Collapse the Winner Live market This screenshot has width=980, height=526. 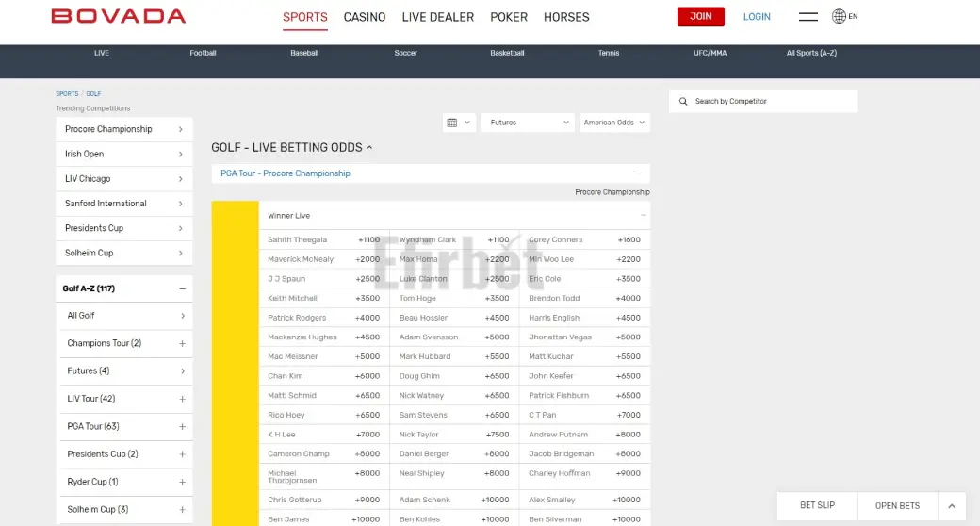643,215
